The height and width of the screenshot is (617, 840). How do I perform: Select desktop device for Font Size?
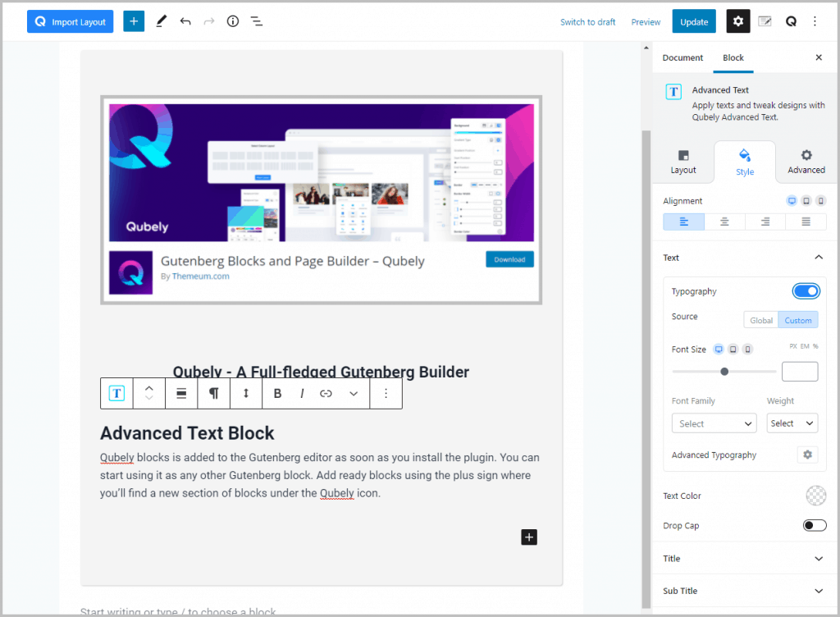click(x=719, y=350)
